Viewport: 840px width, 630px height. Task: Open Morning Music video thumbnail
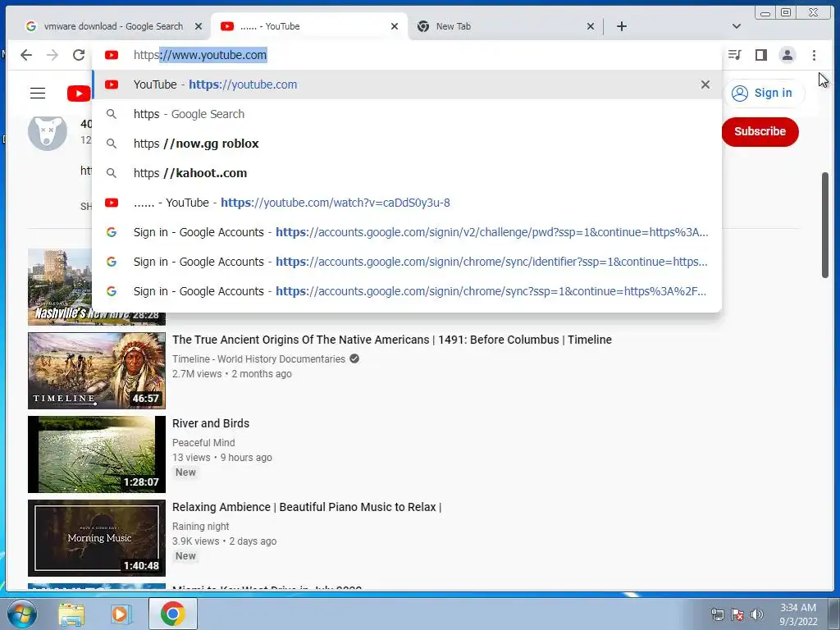[97, 538]
